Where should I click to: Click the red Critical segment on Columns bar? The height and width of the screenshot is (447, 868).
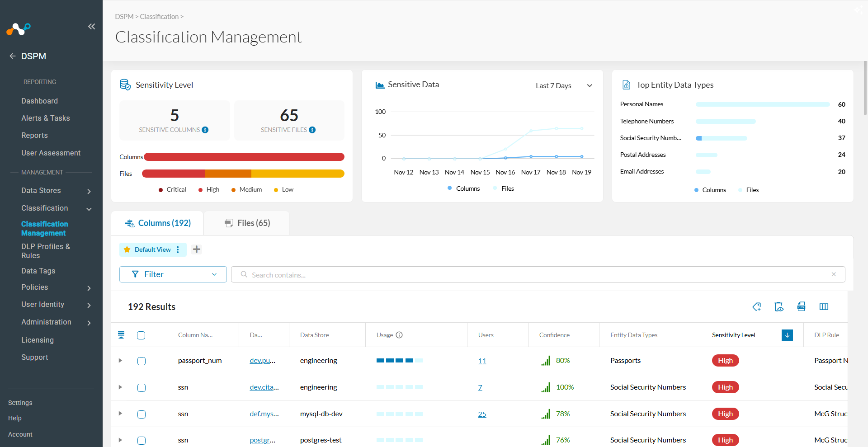tap(181, 157)
